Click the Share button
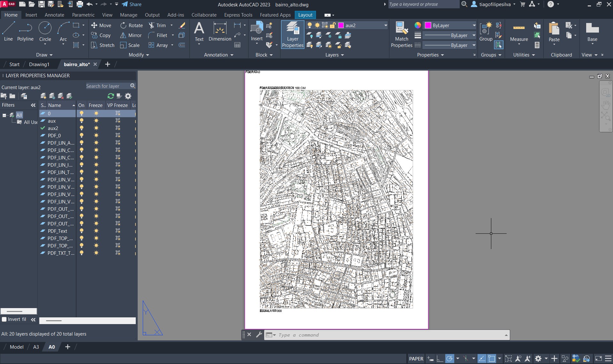This screenshot has height=364, width=613. coord(132,4)
